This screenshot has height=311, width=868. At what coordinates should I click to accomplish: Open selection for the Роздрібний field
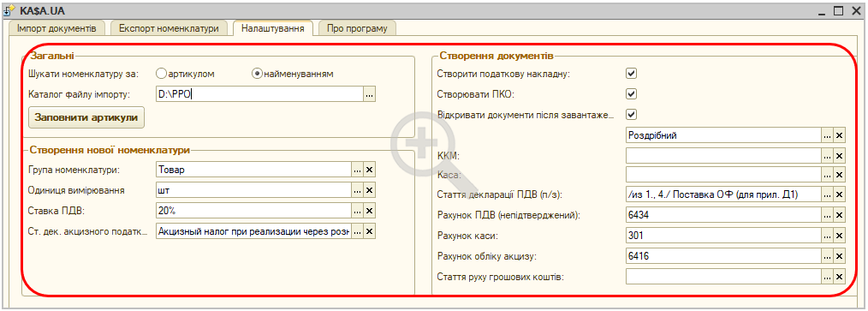tap(827, 135)
